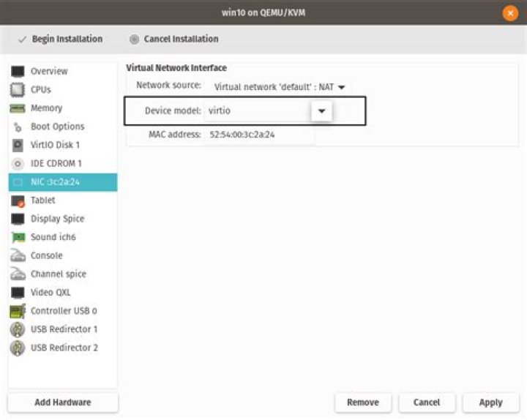Click the USB Redirector 2 icon
Image resolution: width=527 pixels, height=420 pixels.
pos(18,348)
